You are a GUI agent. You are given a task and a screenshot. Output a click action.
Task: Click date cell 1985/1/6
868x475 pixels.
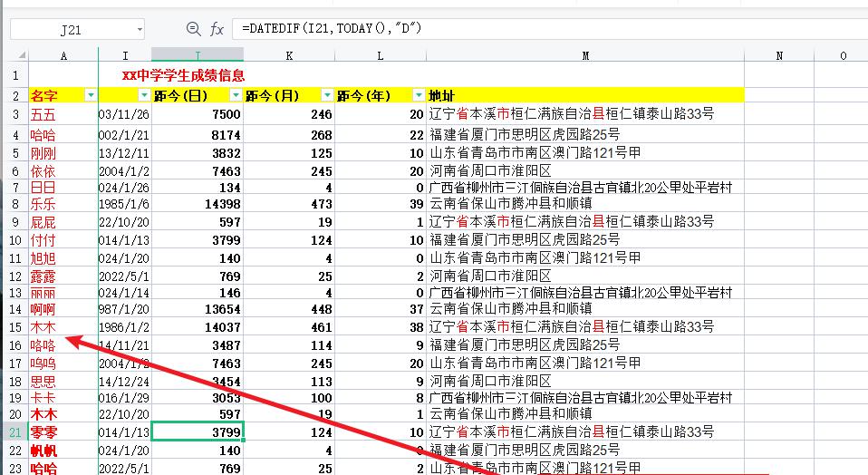tap(124, 204)
